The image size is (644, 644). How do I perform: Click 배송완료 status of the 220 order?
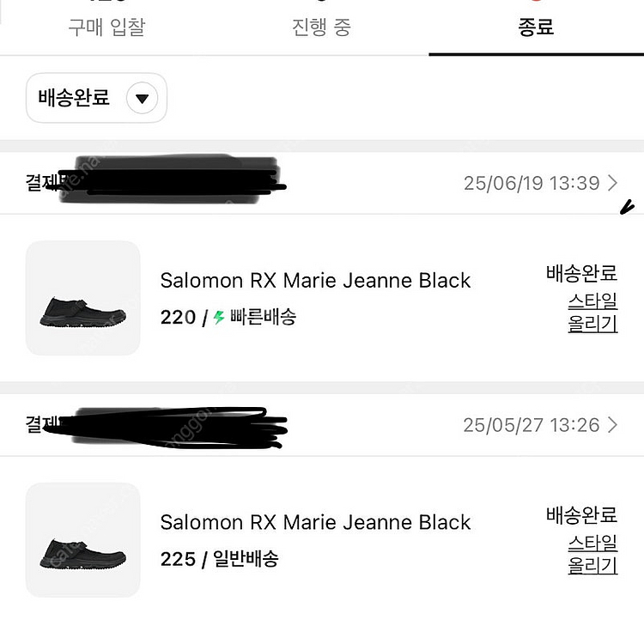581,274
